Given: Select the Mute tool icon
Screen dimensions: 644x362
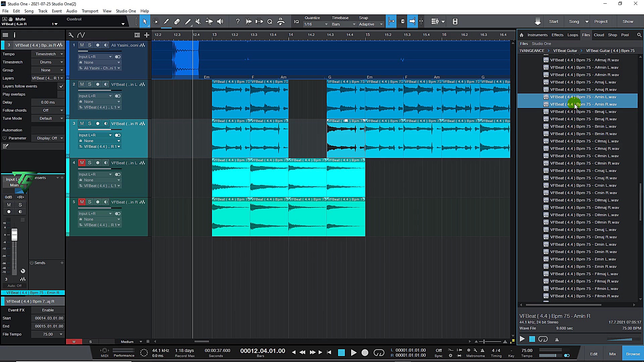Looking at the screenshot, I should [198, 21].
